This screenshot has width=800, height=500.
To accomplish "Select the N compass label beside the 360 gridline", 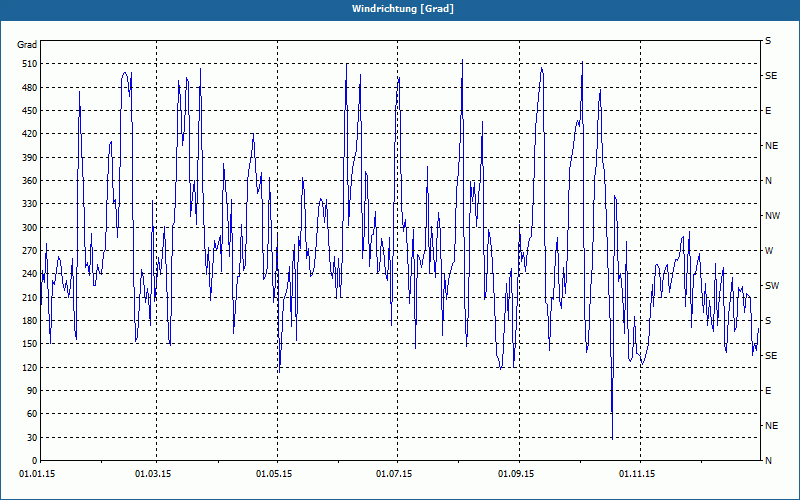I will tap(769, 181).
